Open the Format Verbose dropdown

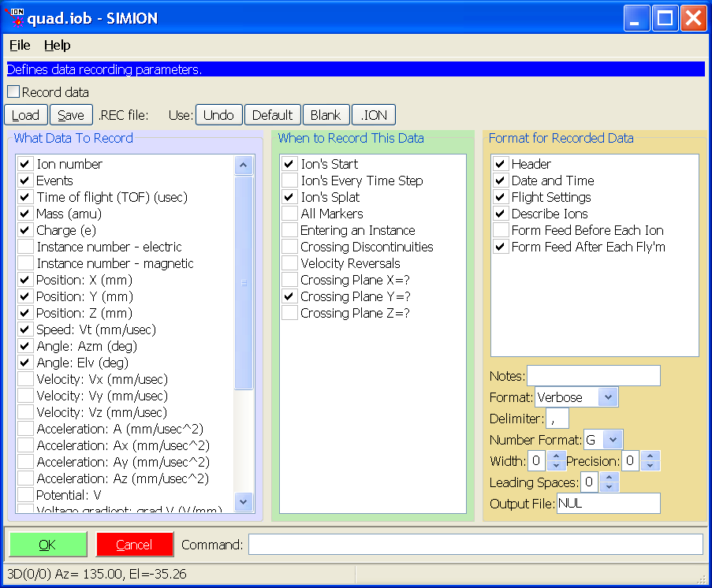click(x=608, y=397)
